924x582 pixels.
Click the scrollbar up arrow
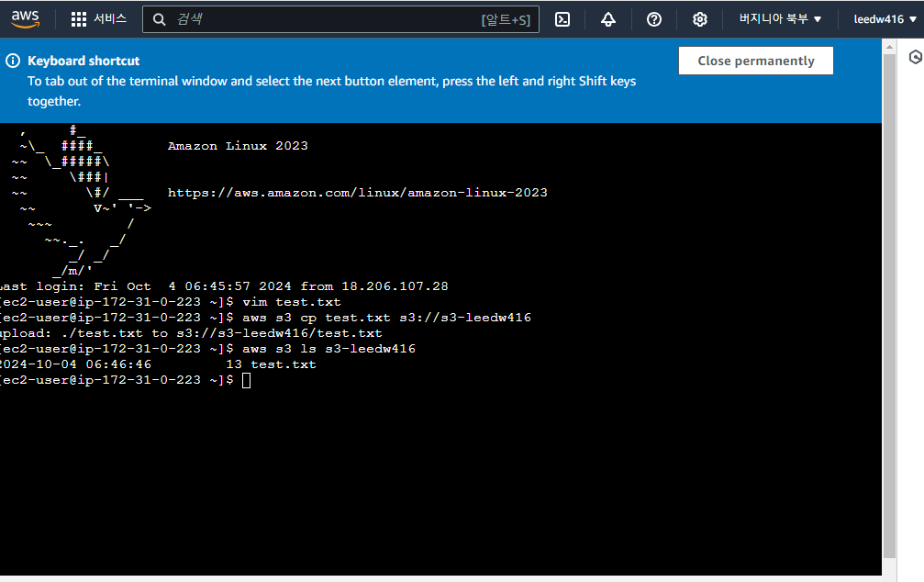[x=889, y=47]
